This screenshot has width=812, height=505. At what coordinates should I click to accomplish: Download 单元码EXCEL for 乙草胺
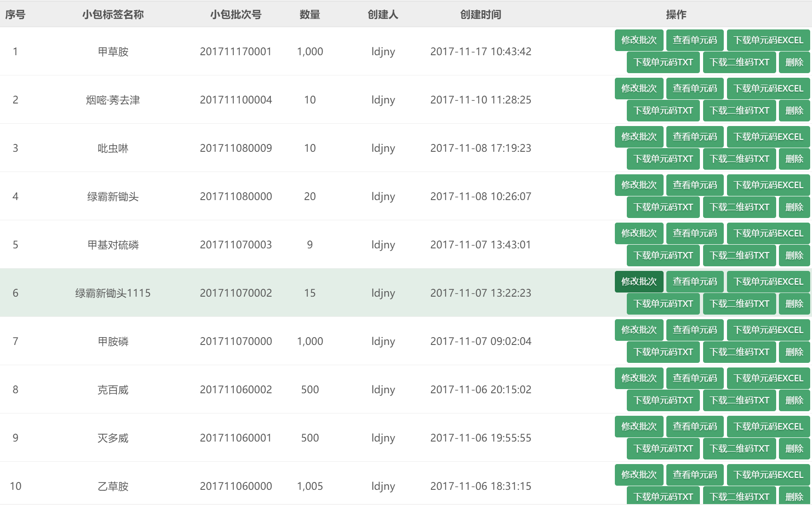(768, 475)
